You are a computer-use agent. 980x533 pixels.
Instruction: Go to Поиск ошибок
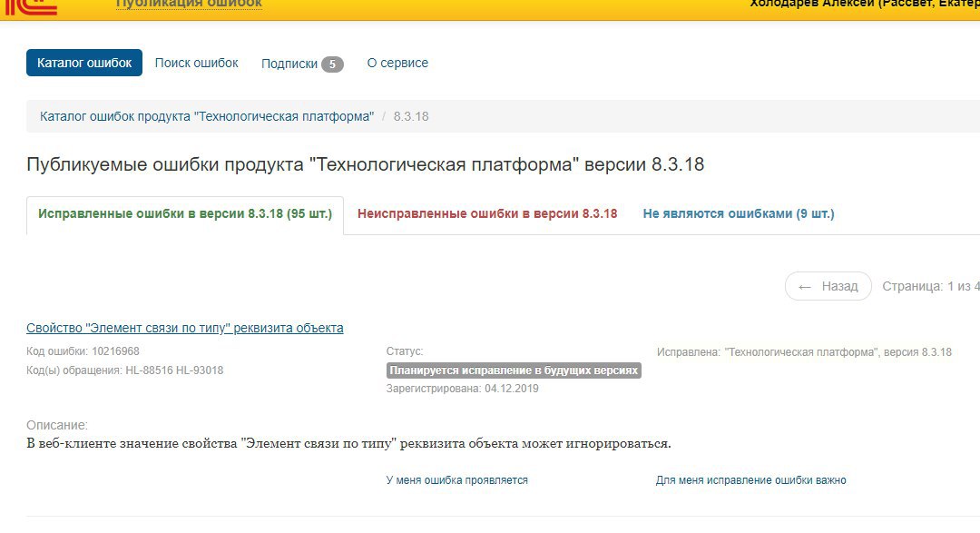[x=196, y=64]
